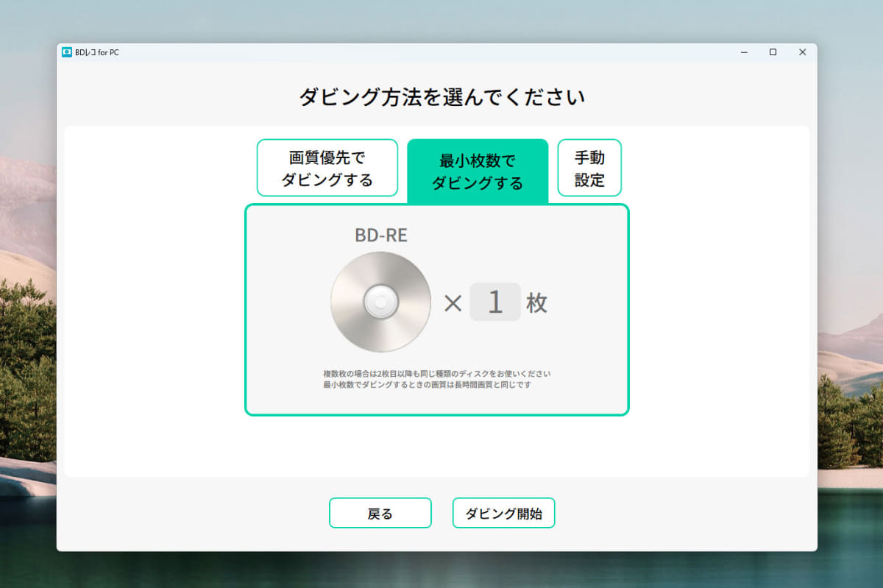Click the disc type note about 複数枚

pos(438,373)
